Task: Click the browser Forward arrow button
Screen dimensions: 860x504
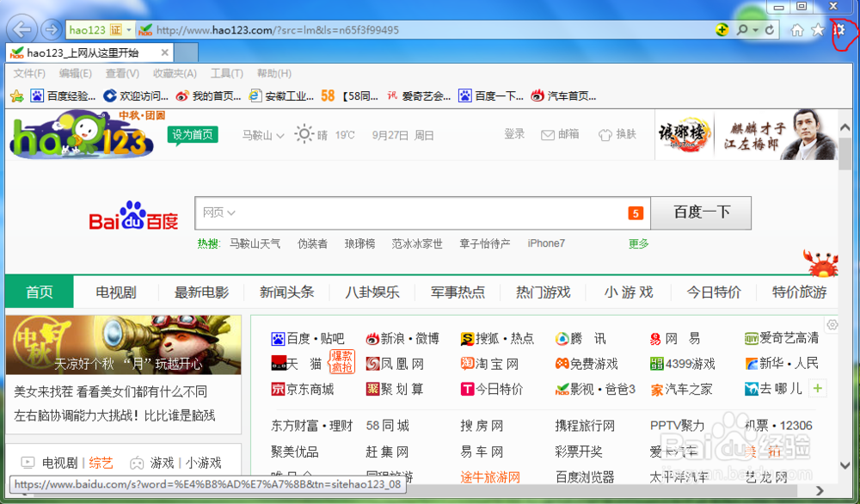Action: [52, 29]
